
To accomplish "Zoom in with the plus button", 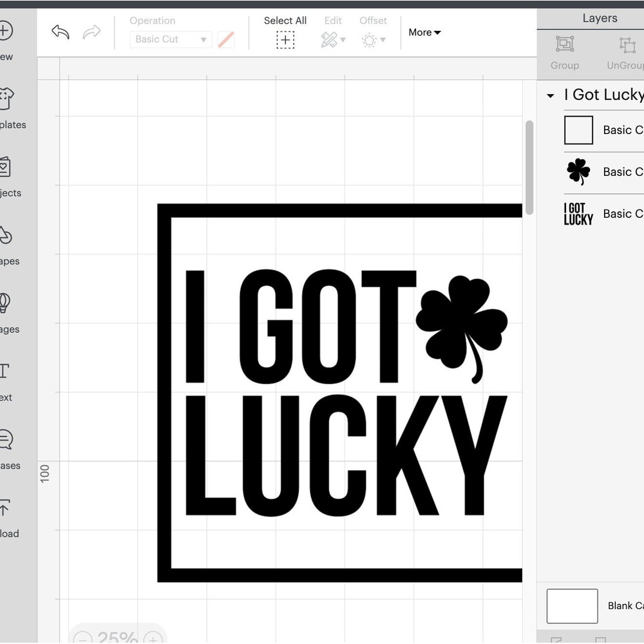I will [153, 639].
